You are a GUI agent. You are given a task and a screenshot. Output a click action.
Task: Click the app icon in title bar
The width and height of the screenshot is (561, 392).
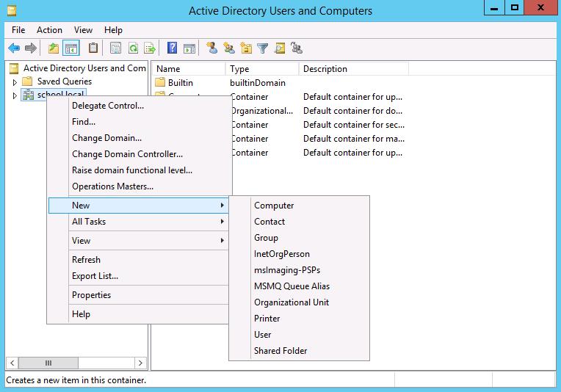click(12, 11)
